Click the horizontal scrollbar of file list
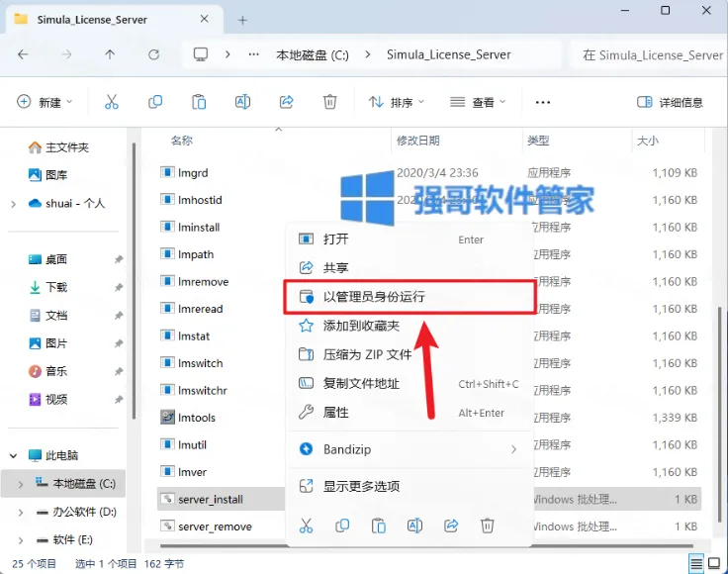The height and width of the screenshot is (574, 728). coord(426,545)
